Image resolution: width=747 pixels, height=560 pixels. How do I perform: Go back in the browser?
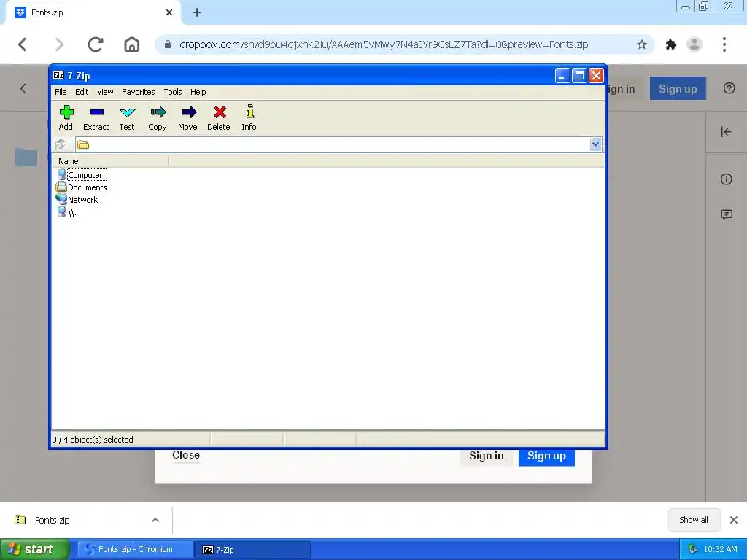23,44
